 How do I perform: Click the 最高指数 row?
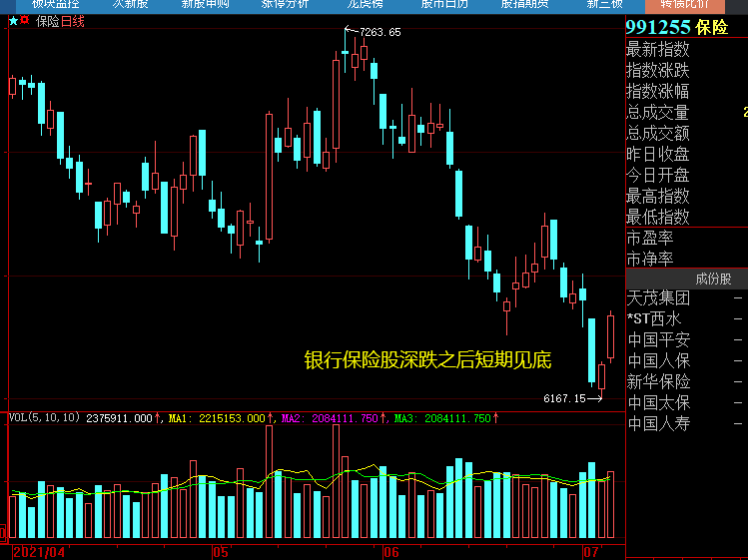[686, 197]
